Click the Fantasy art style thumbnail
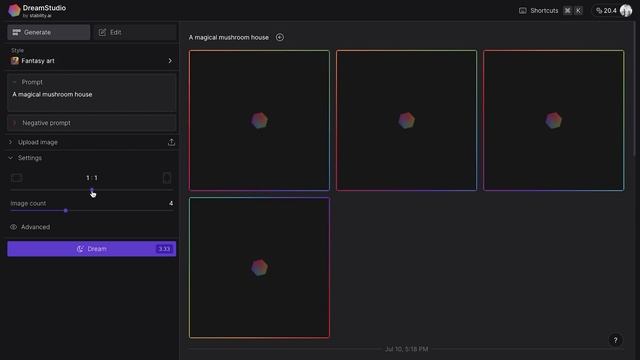Image resolution: width=640 pixels, height=360 pixels. click(15, 61)
